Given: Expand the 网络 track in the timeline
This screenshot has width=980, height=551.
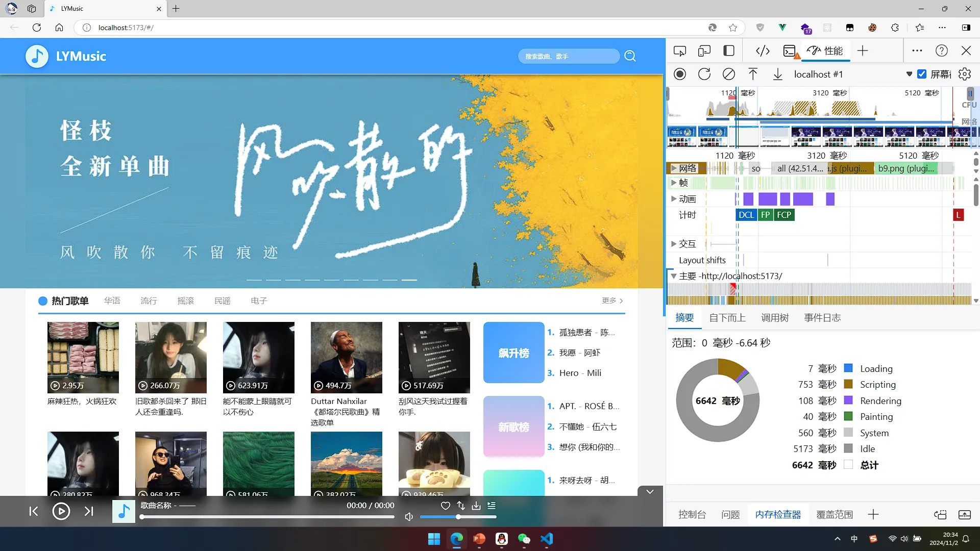Looking at the screenshot, I should pos(675,168).
